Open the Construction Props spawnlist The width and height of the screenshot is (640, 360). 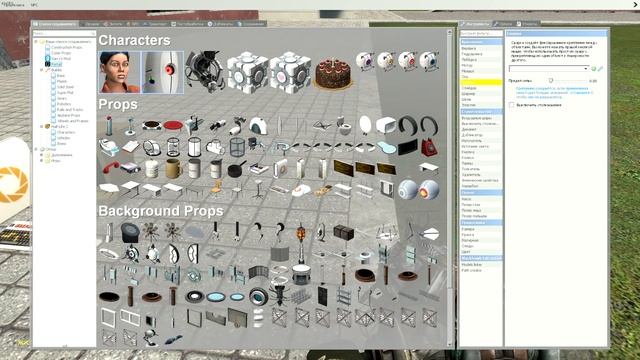point(67,47)
